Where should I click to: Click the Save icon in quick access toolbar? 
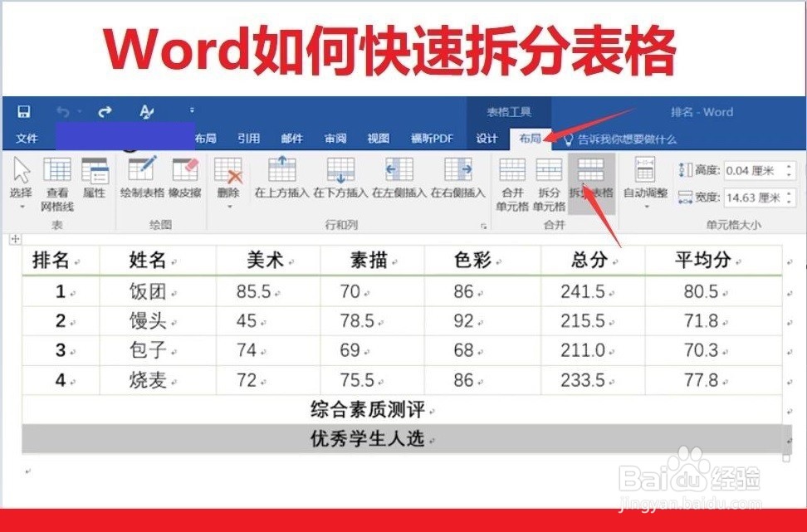pyautogui.click(x=24, y=112)
